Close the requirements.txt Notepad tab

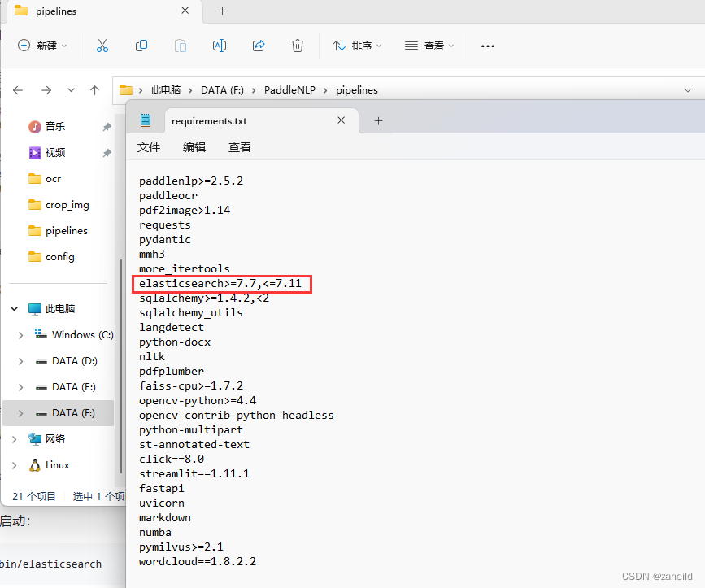(x=342, y=120)
